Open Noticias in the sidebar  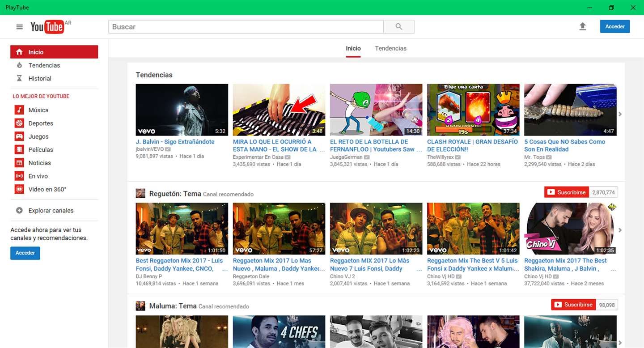tap(40, 163)
